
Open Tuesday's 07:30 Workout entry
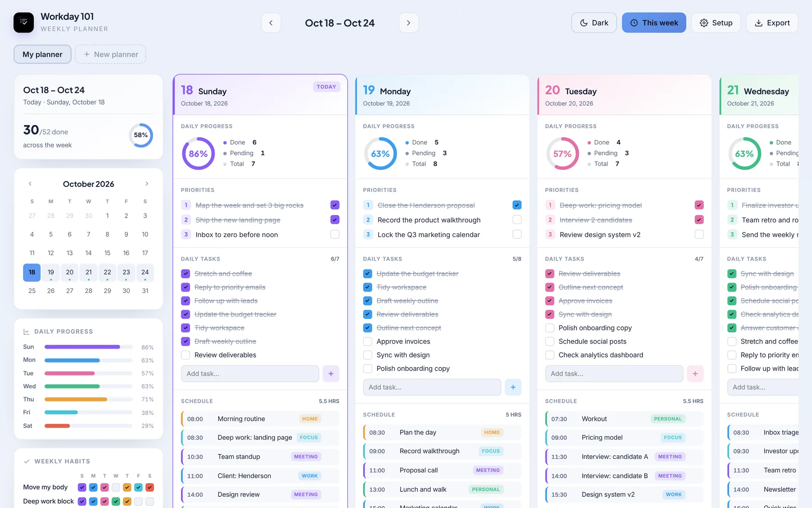[624, 419]
